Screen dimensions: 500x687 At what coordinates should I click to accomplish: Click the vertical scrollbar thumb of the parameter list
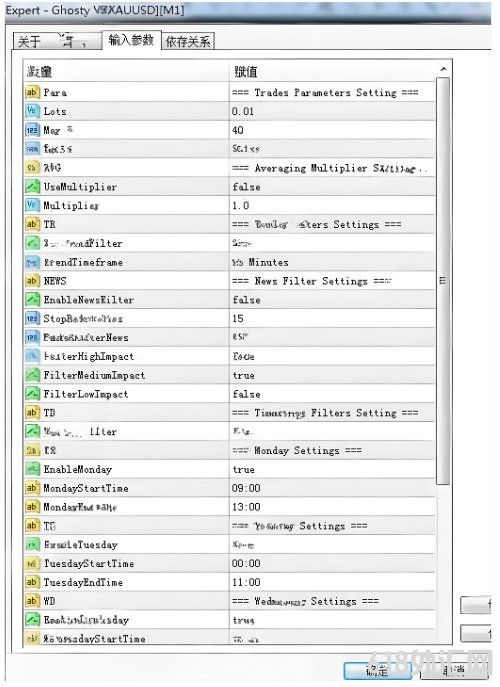tap(443, 280)
